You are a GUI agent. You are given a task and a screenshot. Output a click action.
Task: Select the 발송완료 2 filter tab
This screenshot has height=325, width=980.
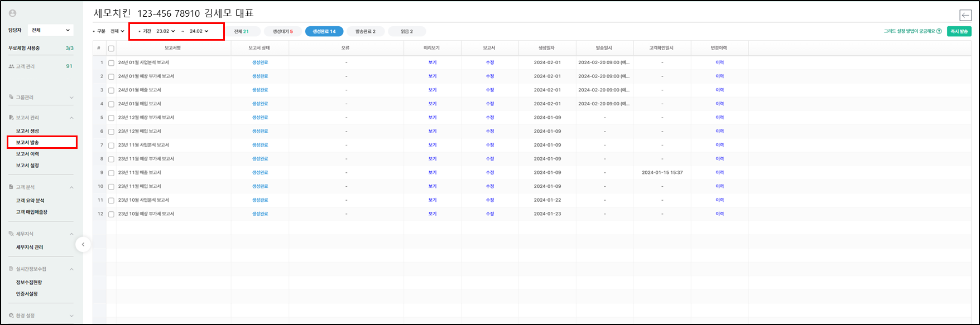point(366,32)
